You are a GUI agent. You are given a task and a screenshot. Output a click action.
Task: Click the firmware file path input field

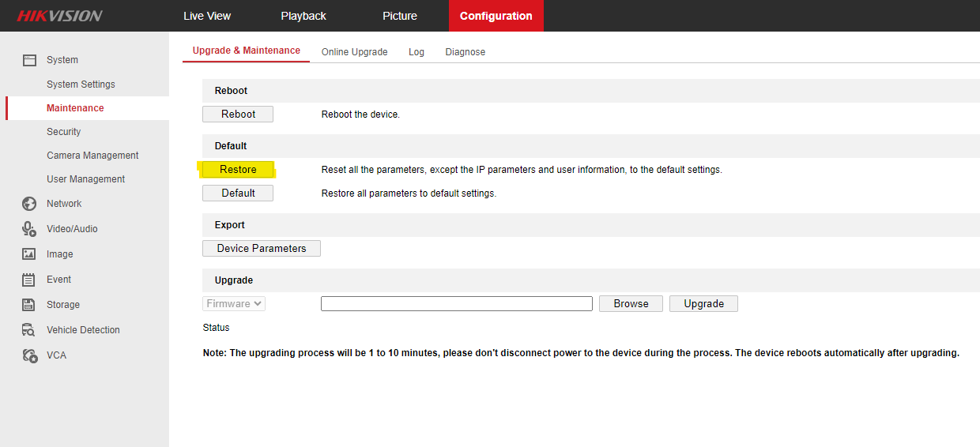point(456,304)
